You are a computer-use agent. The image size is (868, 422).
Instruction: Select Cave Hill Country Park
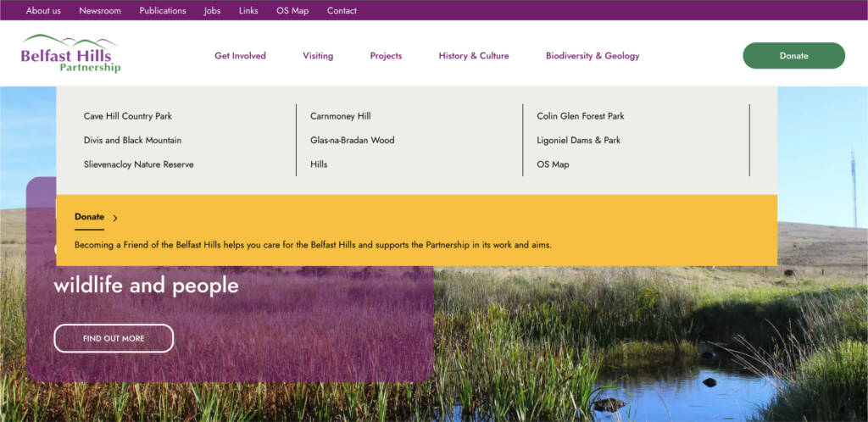[x=128, y=116]
